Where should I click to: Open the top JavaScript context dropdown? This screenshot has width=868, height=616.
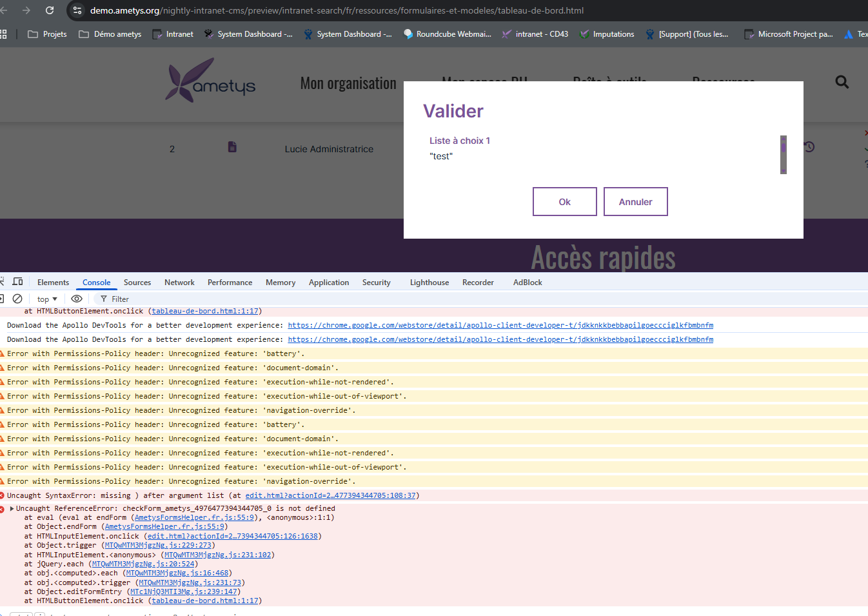tap(47, 299)
